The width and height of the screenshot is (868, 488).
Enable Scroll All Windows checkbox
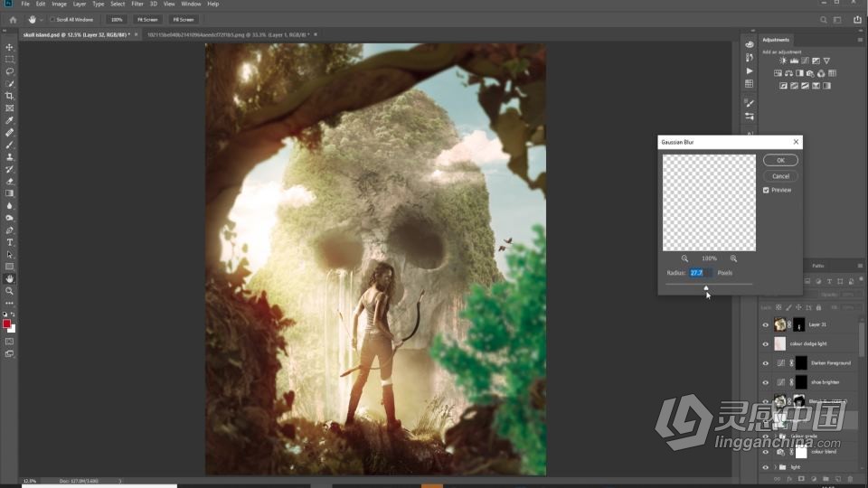[x=52, y=19]
